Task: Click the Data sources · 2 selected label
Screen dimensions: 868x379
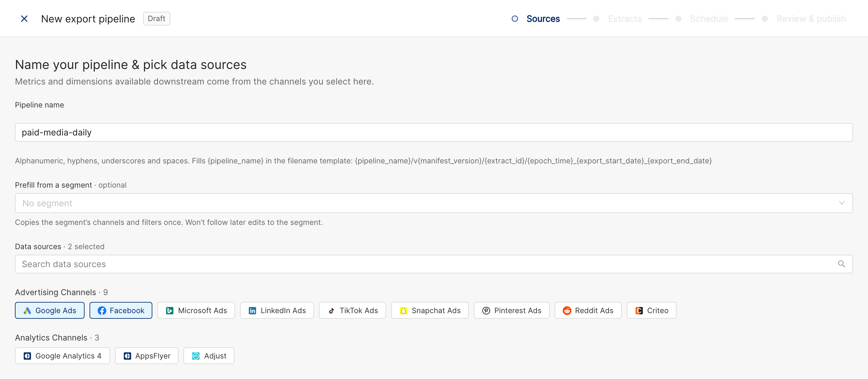Action: 60,246
